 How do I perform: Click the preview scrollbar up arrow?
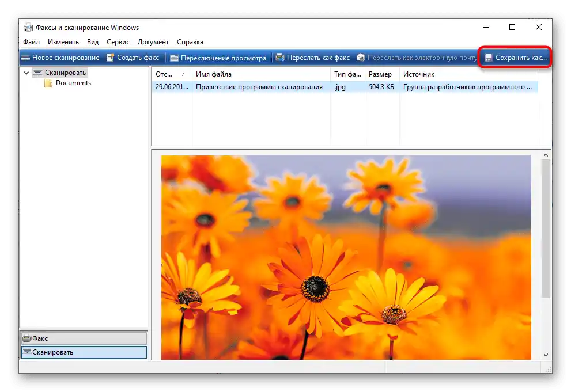546,155
